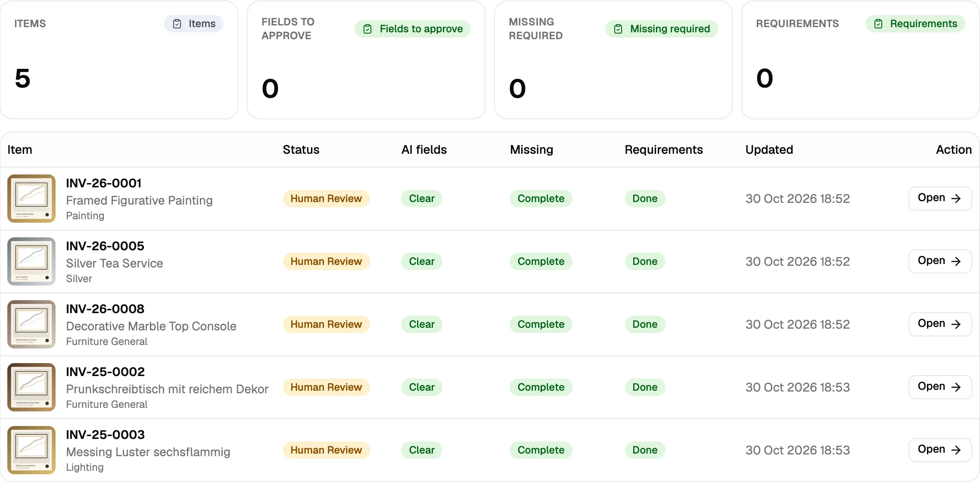Click the clipboard icon in Items badge
This screenshot has height=482, width=980.
point(177,24)
